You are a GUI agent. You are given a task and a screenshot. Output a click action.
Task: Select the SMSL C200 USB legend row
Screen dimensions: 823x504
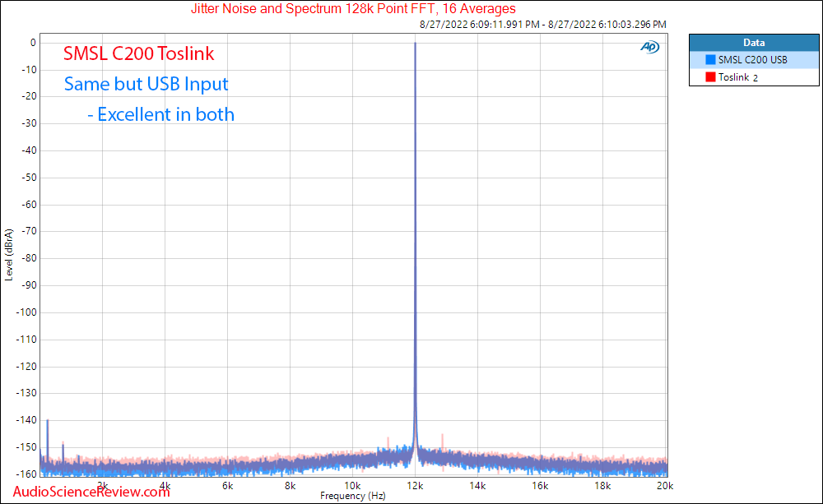pos(754,60)
